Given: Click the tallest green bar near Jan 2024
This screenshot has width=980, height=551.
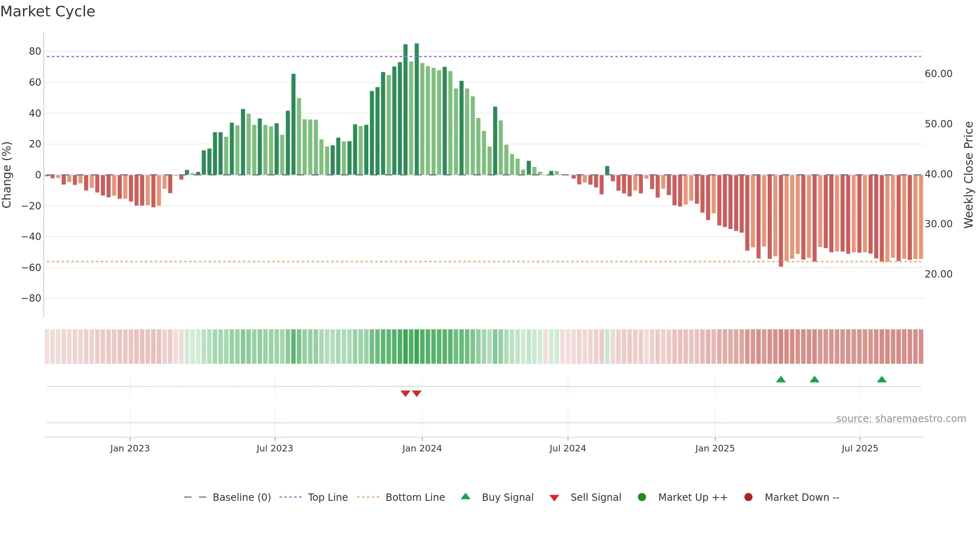Looking at the screenshot, I should tap(416, 109).
